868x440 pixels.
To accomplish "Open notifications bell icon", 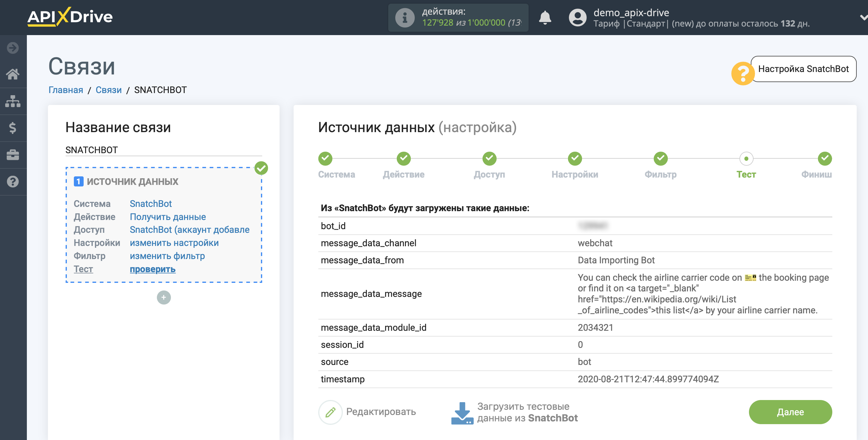I will (x=544, y=17).
